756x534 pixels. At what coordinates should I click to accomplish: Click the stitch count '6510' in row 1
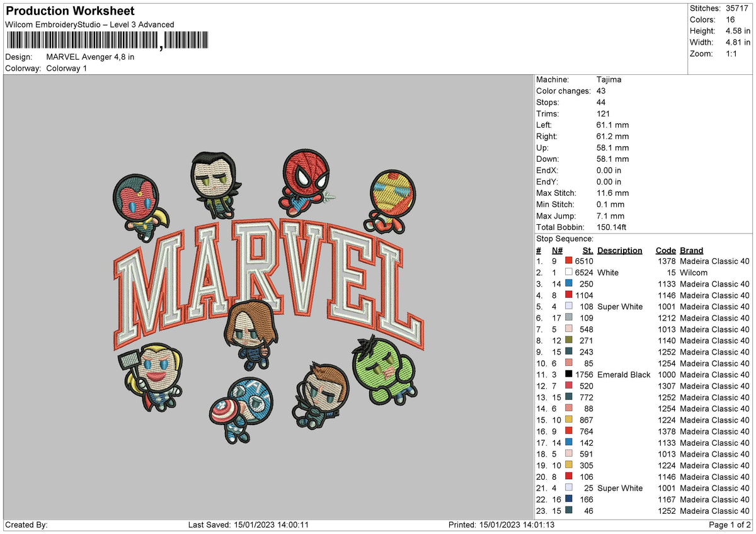584,261
